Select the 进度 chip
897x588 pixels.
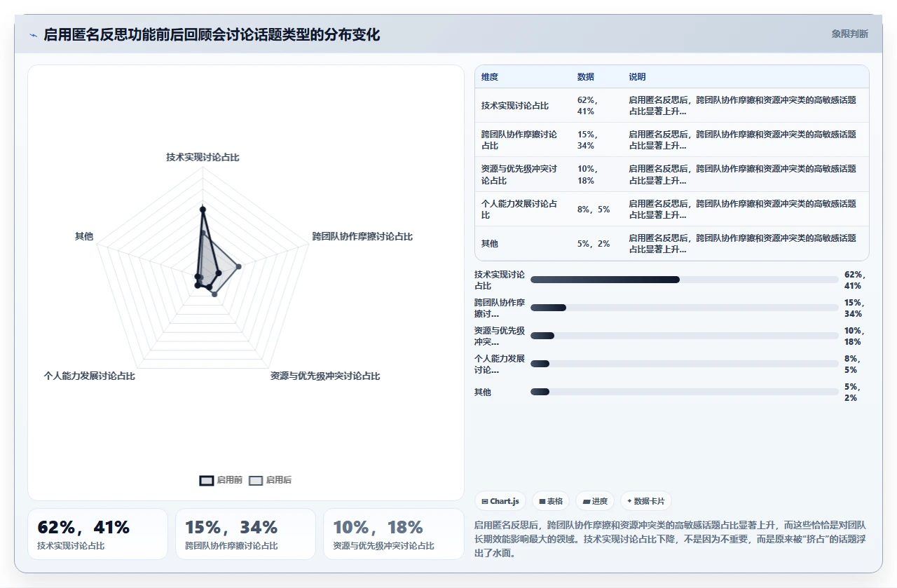click(595, 501)
